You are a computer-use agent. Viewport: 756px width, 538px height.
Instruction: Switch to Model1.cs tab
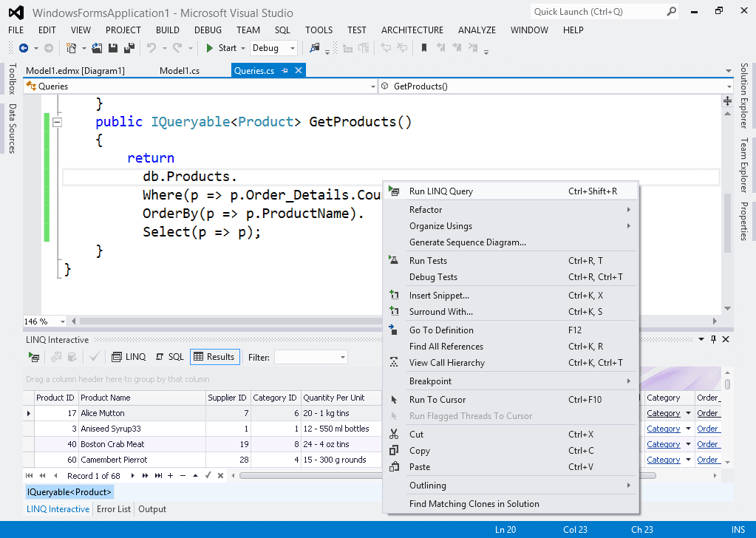[180, 71]
